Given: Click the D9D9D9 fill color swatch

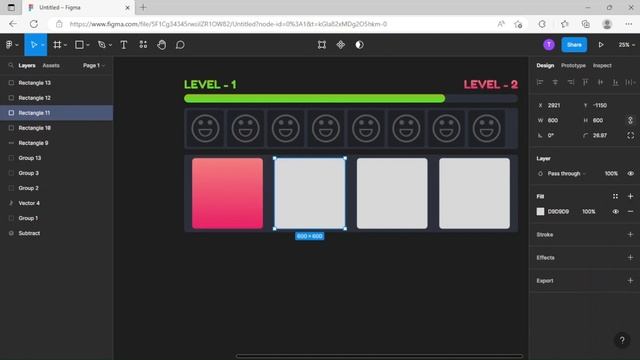Looking at the screenshot, I should 540,211.
